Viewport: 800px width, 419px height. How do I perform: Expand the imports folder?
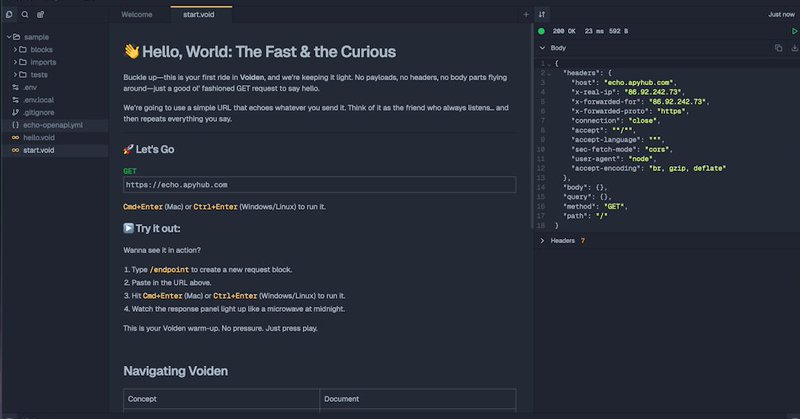(x=15, y=62)
